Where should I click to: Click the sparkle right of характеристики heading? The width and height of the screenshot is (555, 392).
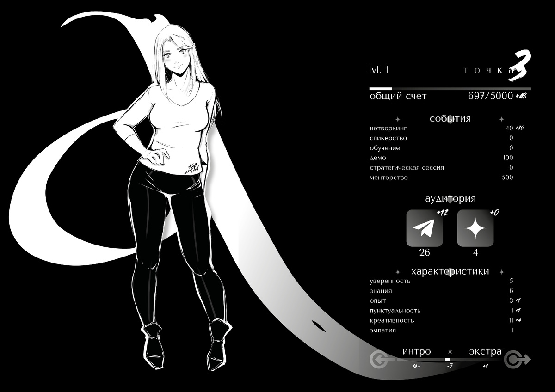[502, 272]
